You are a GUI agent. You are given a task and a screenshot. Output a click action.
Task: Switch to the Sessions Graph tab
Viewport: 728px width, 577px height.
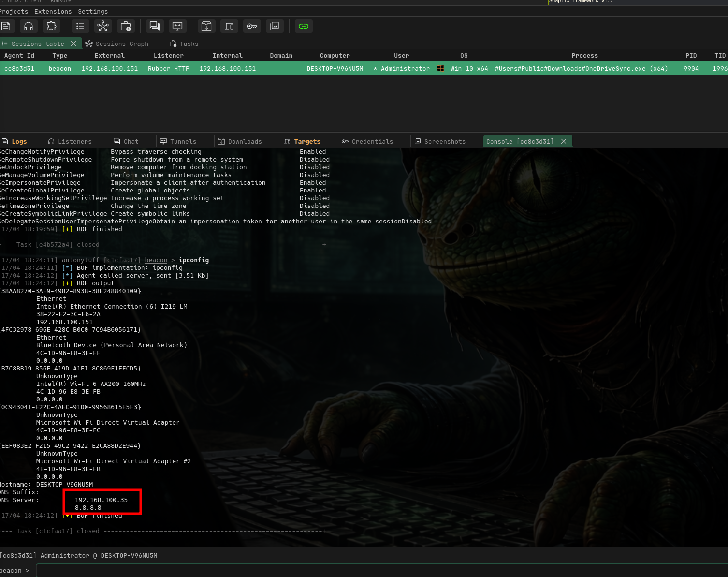[117, 44]
